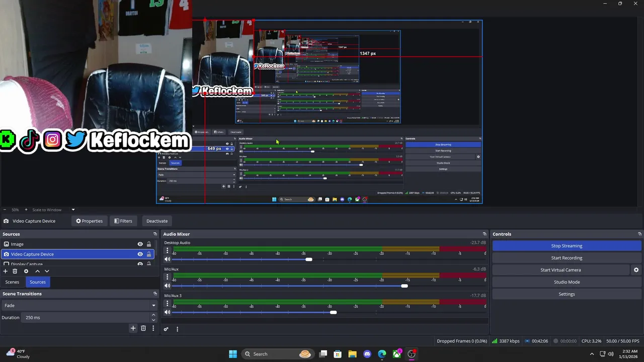Image resolution: width=644 pixels, height=362 pixels.
Task: Open transition properties three-dot menu
Action: coord(153,328)
